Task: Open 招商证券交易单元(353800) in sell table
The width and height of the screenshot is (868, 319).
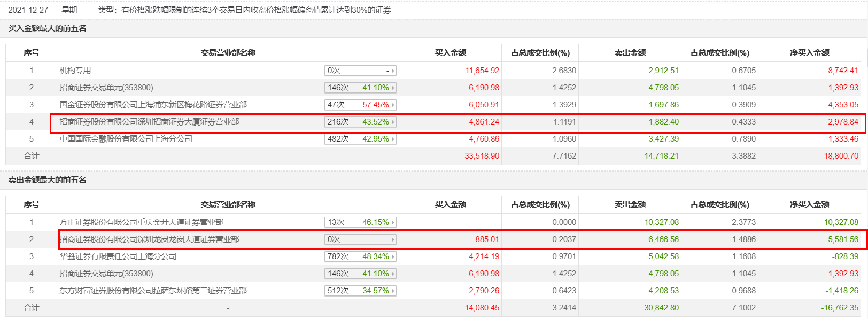Action: (x=106, y=274)
